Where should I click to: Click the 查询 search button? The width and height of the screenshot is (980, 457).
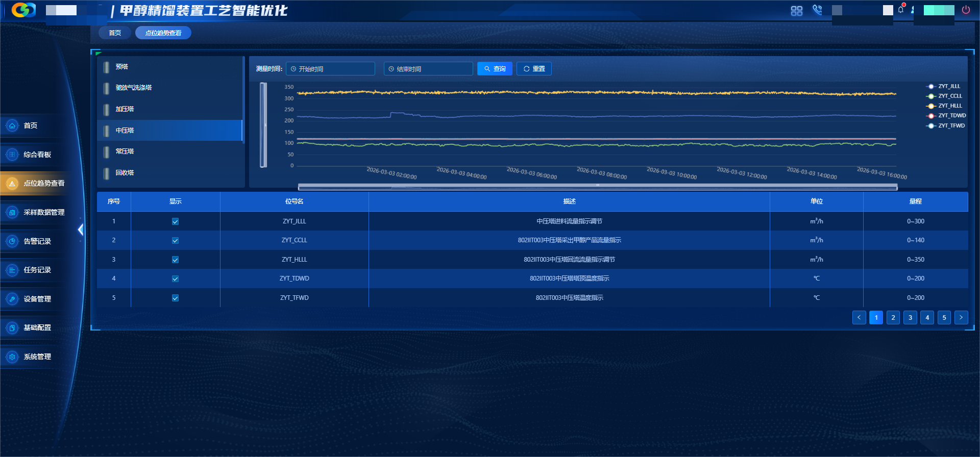[x=495, y=69]
